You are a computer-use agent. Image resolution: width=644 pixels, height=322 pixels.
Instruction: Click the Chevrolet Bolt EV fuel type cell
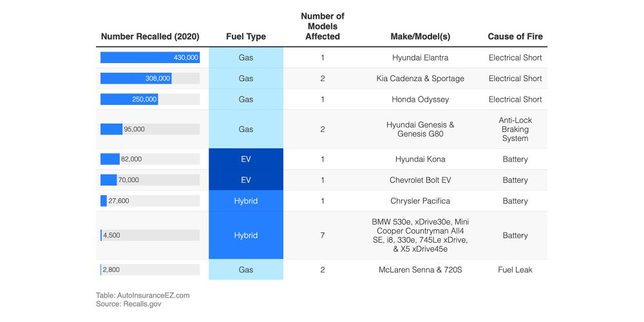[245, 180]
